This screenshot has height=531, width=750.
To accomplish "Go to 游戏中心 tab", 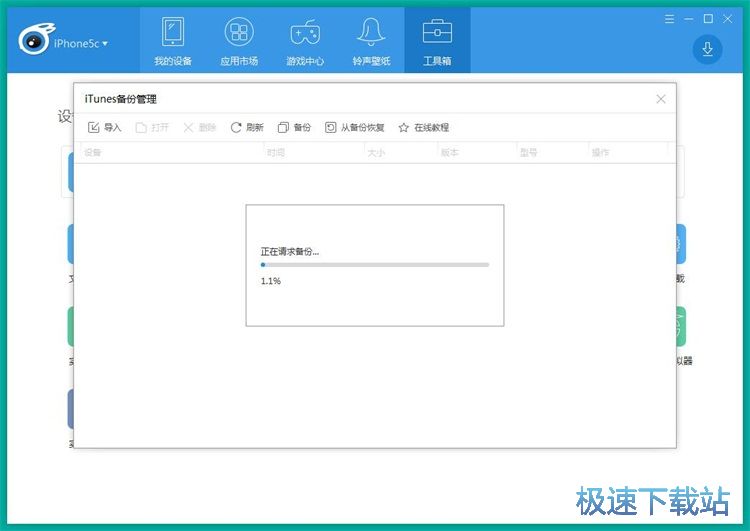I will click(x=305, y=41).
